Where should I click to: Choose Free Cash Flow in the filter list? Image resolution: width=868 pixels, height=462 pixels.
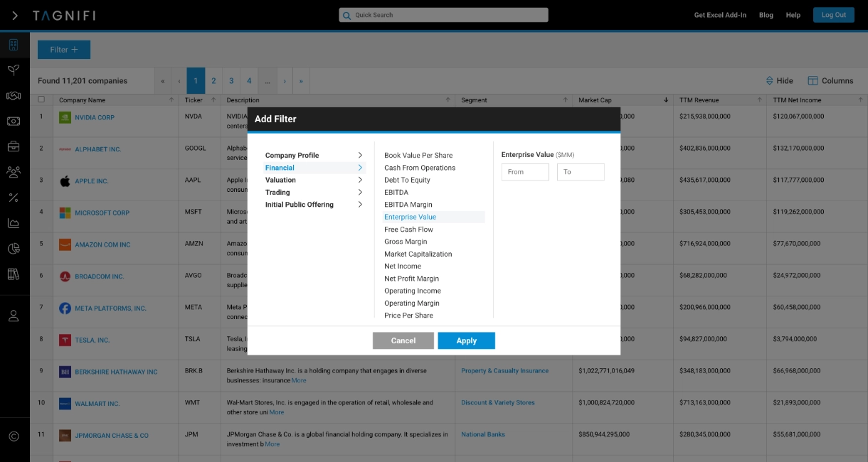pyautogui.click(x=408, y=230)
